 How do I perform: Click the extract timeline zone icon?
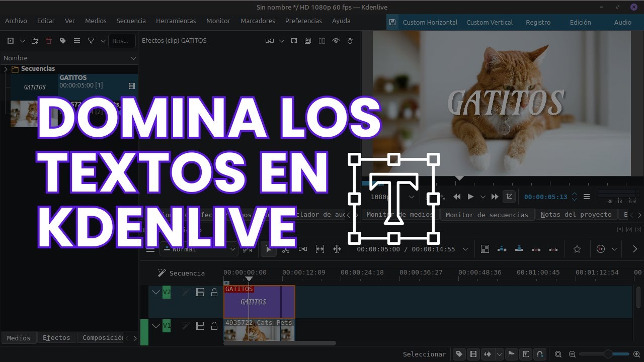click(x=536, y=249)
